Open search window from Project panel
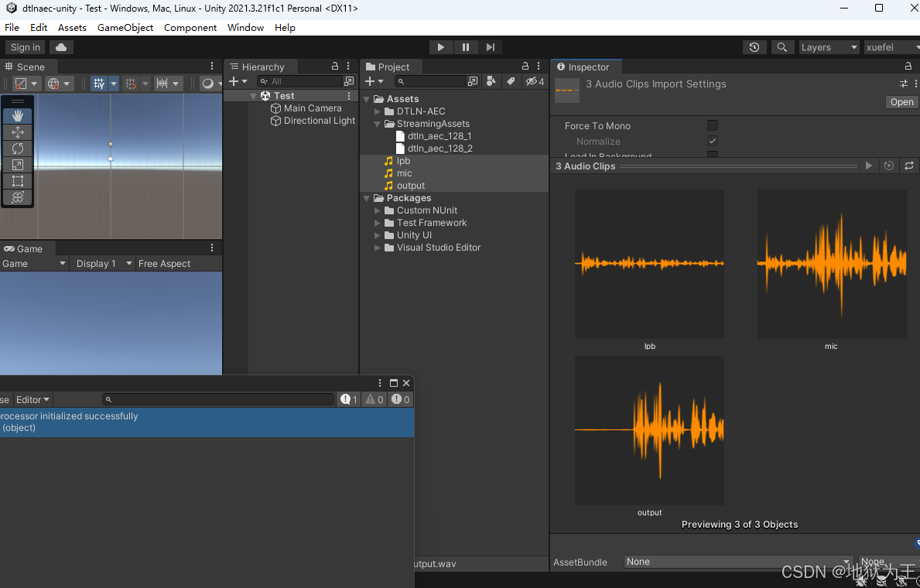The width and height of the screenshot is (920, 588). (x=473, y=81)
